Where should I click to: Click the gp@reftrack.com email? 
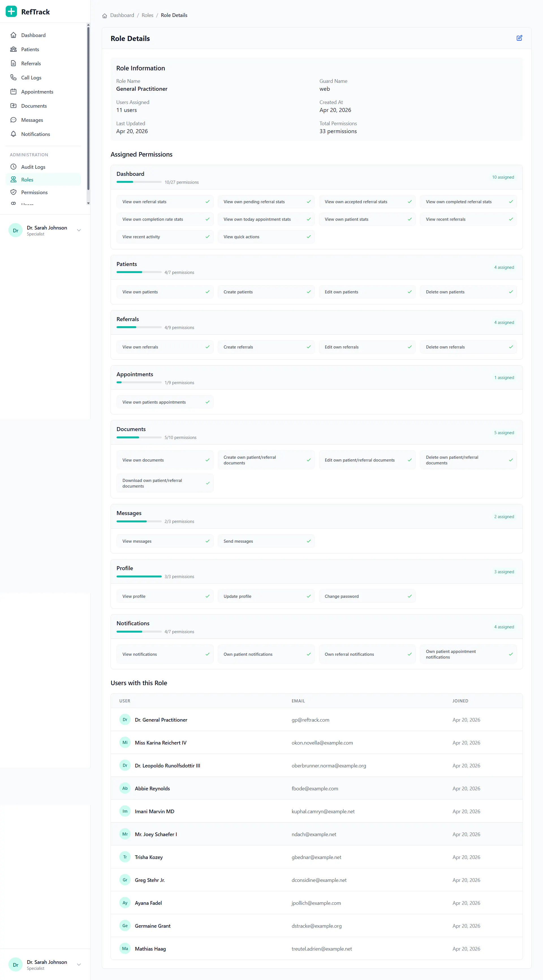(310, 720)
